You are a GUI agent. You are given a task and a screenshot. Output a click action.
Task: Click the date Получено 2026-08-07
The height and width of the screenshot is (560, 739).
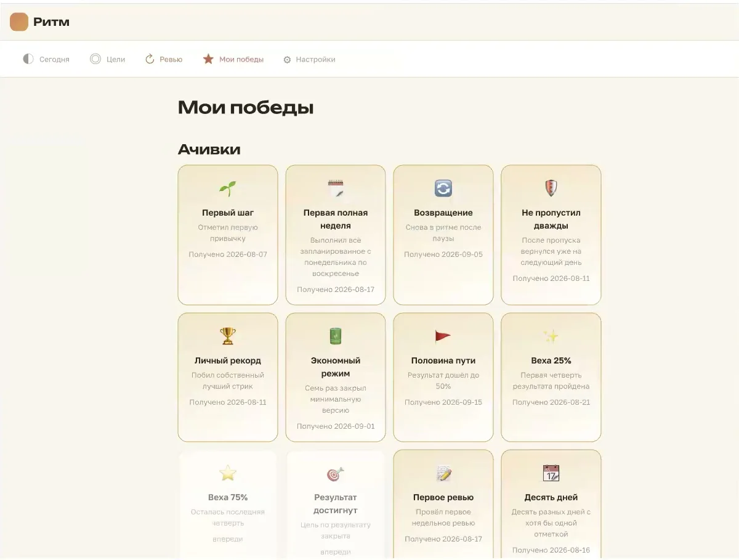pos(228,254)
